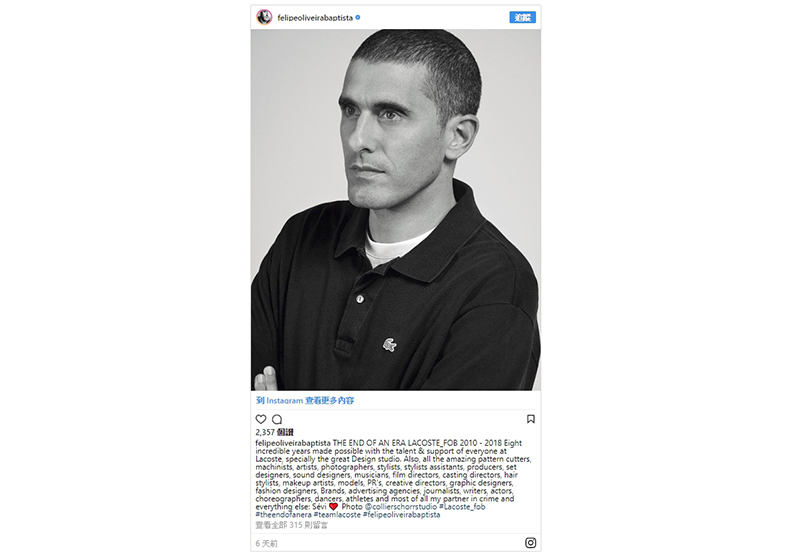
Task: Click the blue verified badge
Action: coord(358,17)
